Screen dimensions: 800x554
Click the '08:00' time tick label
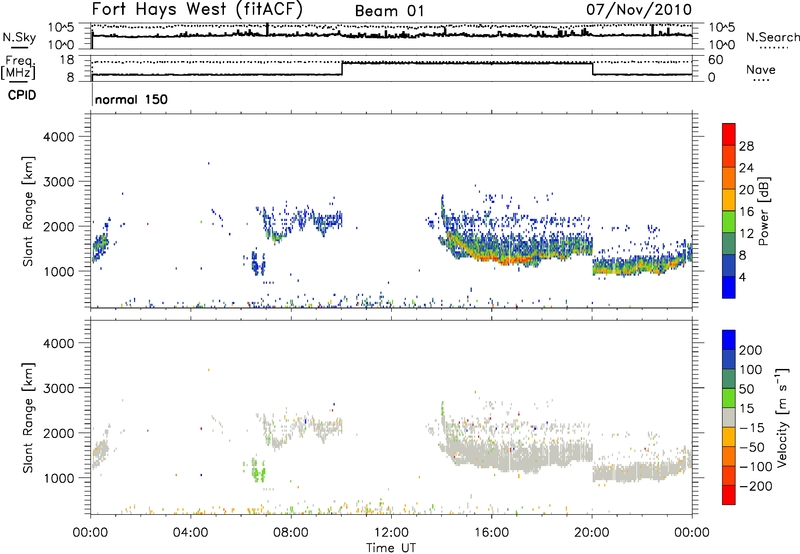[x=291, y=533]
